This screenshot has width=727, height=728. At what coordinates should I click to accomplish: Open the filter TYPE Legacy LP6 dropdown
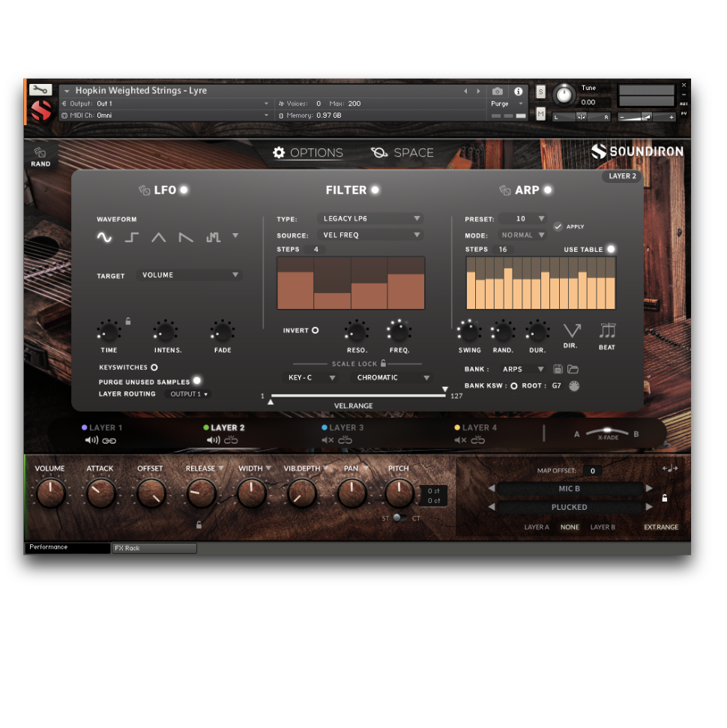[x=370, y=218]
